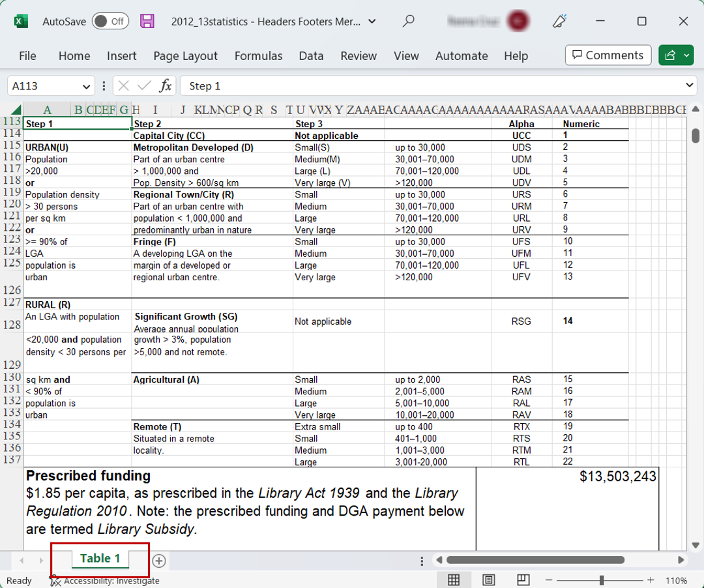Open the Search magnifier icon

coord(409,21)
